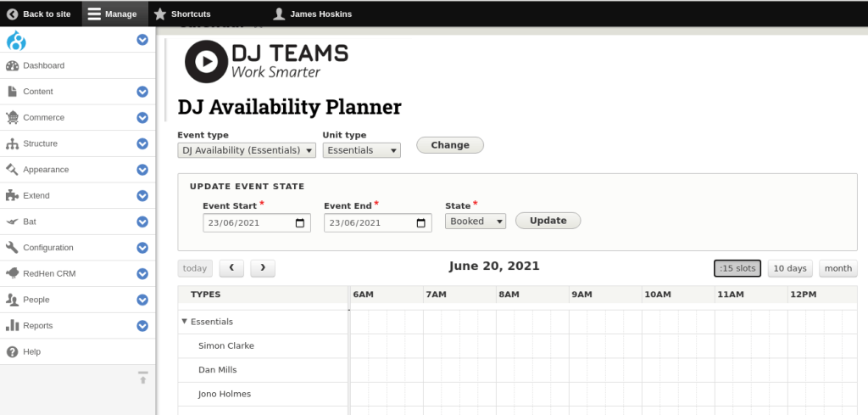Open the Event type dropdown
This screenshot has height=415, width=868.
pos(247,150)
